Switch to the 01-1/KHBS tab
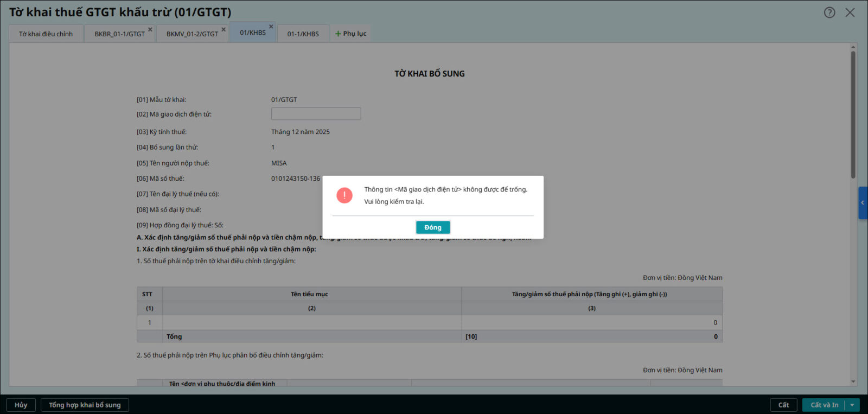The image size is (868, 414). 303,34
